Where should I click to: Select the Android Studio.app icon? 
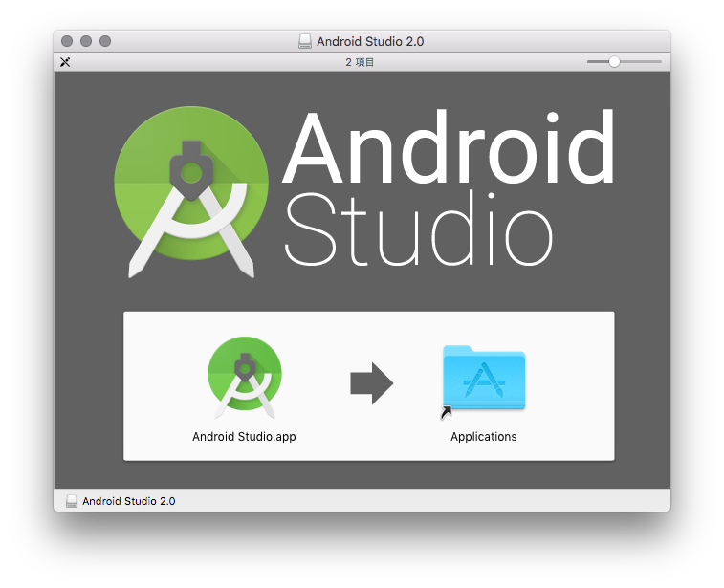[245, 378]
